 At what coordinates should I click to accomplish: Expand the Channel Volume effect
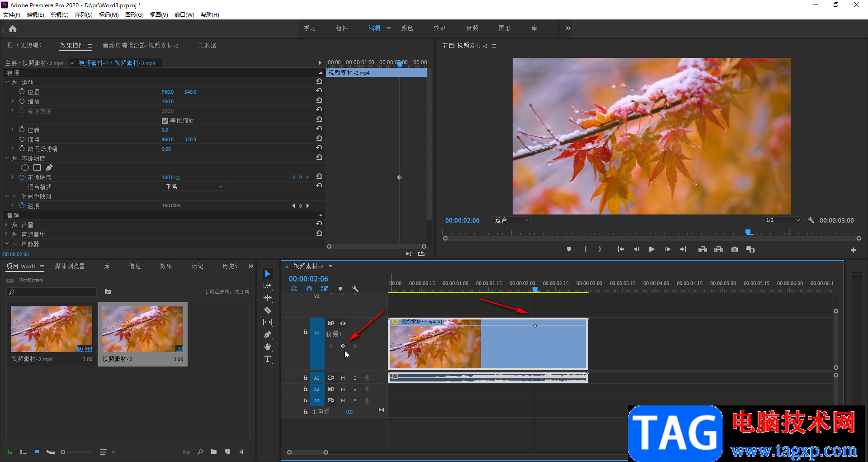pyautogui.click(x=7, y=234)
